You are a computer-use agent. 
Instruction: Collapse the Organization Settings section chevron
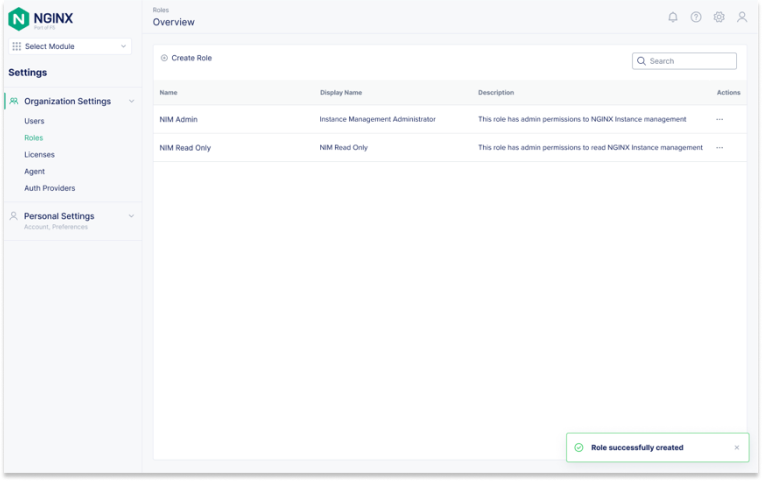click(x=131, y=101)
